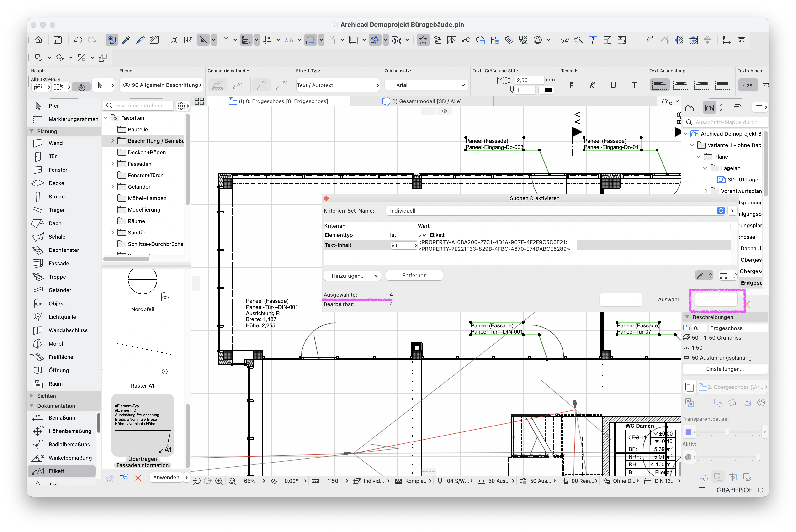Click the Home icon in toolbar
This screenshot has width=796, height=532.
[x=39, y=40]
